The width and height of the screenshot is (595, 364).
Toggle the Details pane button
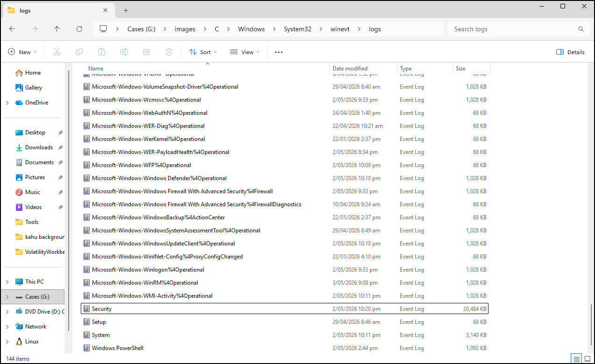coord(571,52)
